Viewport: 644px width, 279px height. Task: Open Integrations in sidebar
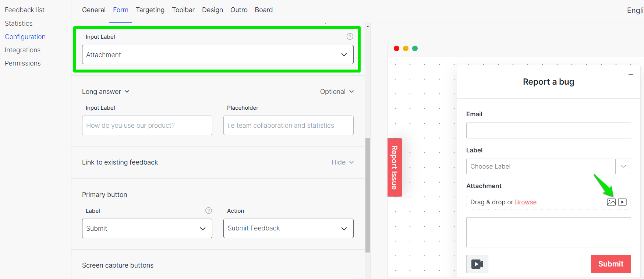coord(22,50)
